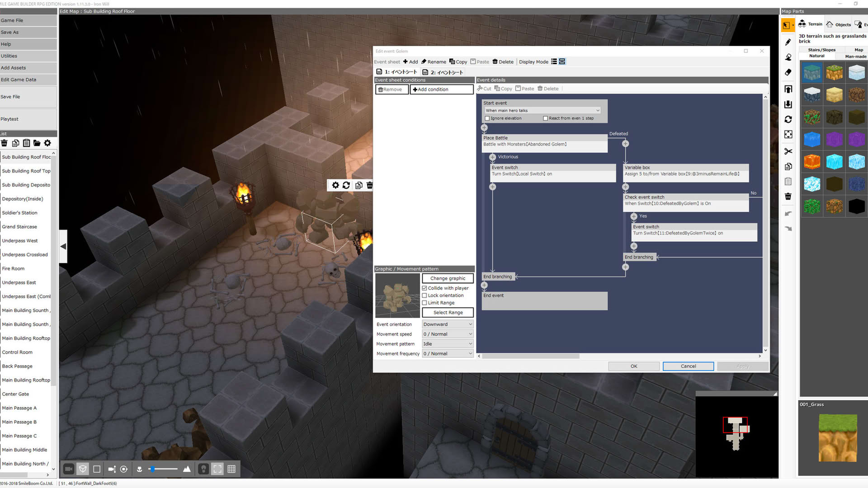Enable the Ignore elevation checkbox

click(487, 118)
